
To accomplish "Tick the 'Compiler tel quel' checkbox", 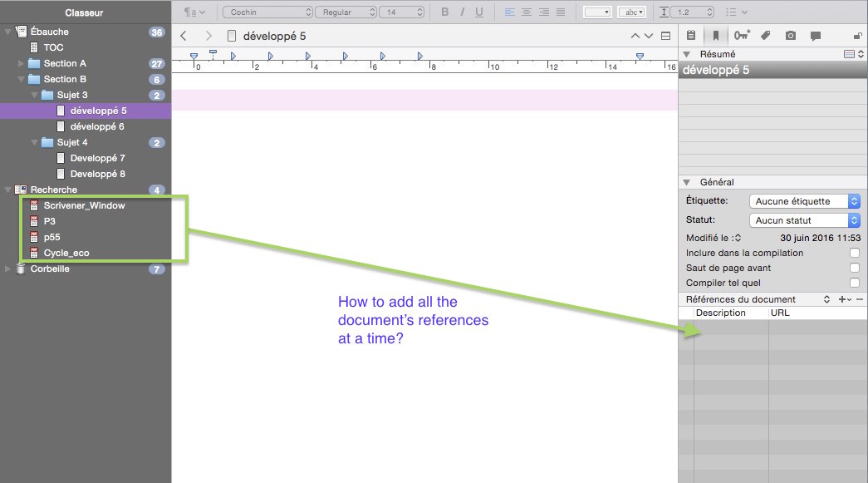I will (x=854, y=283).
